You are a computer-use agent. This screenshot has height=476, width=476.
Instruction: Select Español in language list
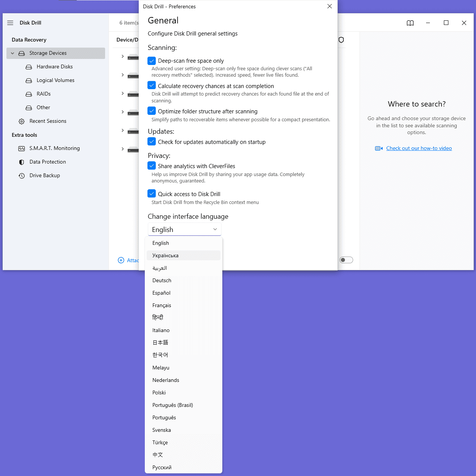[x=183, y=293]
